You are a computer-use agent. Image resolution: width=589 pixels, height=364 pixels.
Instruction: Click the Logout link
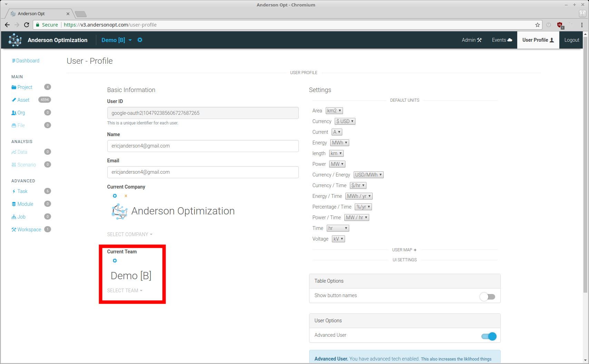click(x=571, y=40)
